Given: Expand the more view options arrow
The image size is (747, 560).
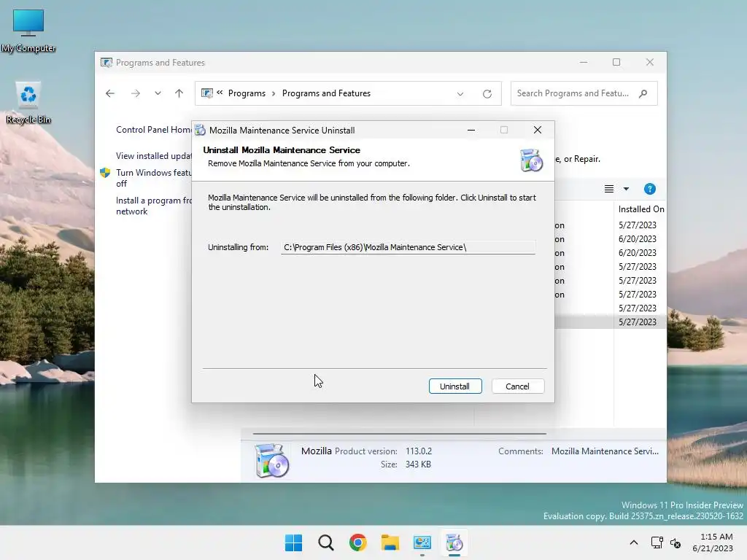Looking at the screenshot, I should [x=626, y=189].
